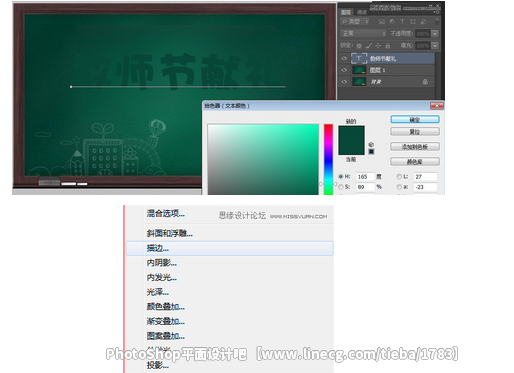
Task: Open the fill 100% dropdown arrow
Action: (x=435, y=46)
